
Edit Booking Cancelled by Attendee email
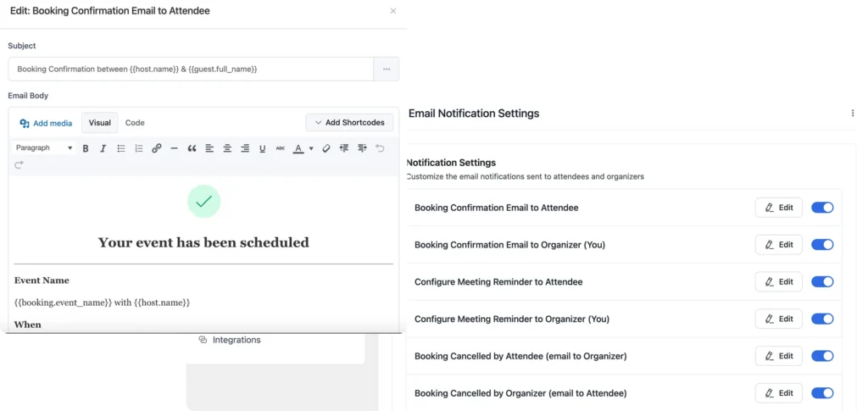778,356
